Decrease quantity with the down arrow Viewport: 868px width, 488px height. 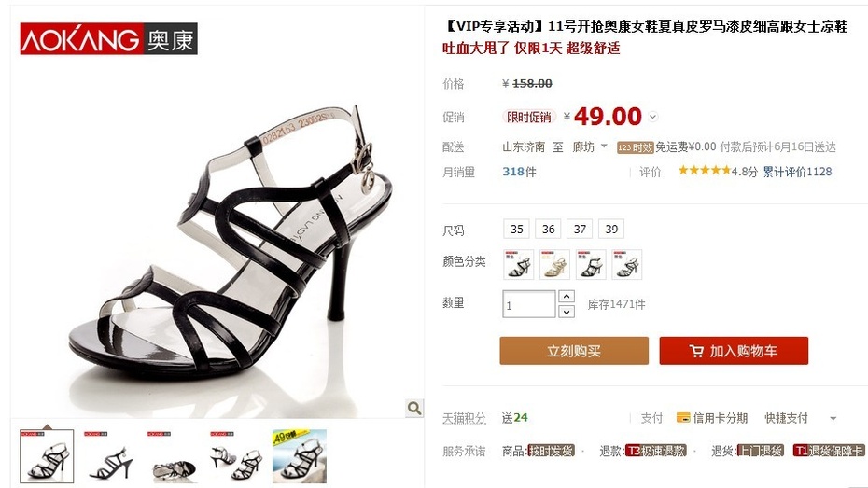pos(566,312)
